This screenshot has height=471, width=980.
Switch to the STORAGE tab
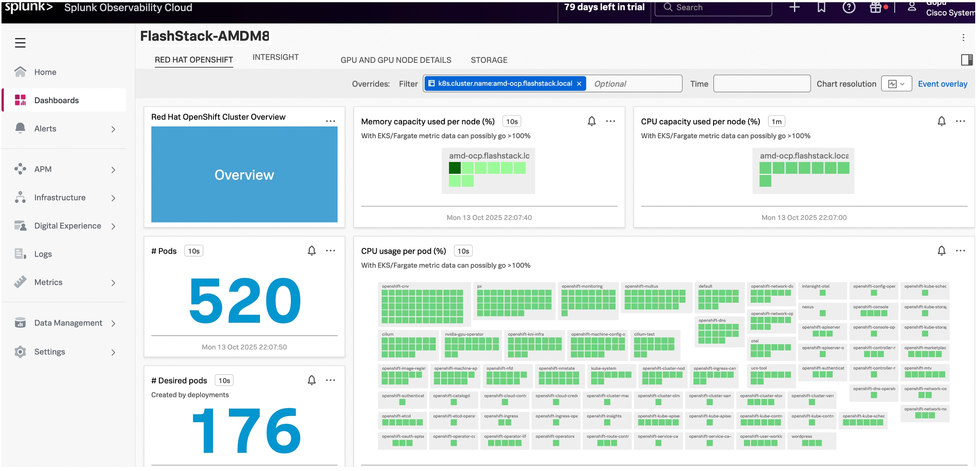coord(489,60)
